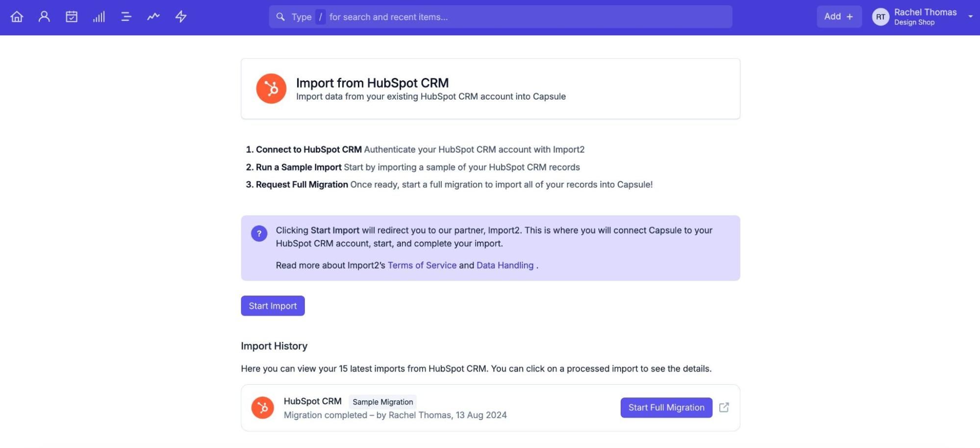The height and width of the screenshot is (448, 980).
Task: Click the 'Request Full Migration' step text
Action: (x=302, y=185)
